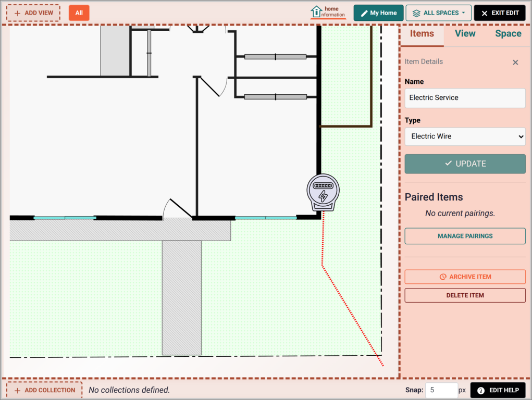The height and width of the screenshot is (400, 532).
Task: Open the Type dropdown showing Electric Wire
Action: pos(465,136)
